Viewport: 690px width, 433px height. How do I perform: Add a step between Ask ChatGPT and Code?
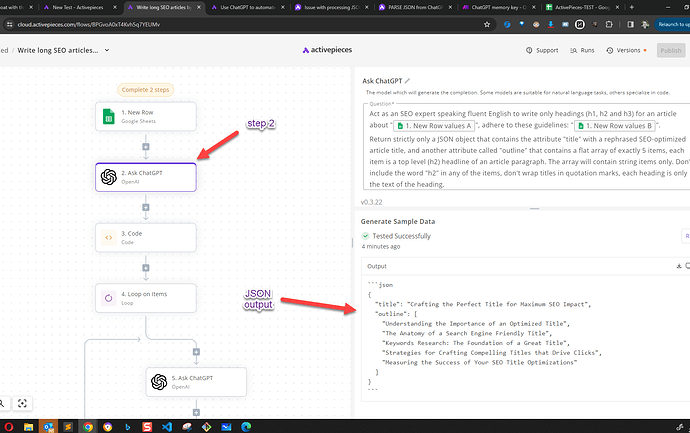point(146,207)
